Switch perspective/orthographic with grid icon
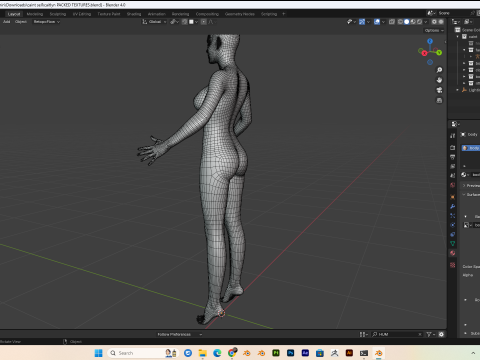 (x=439, y=100)
